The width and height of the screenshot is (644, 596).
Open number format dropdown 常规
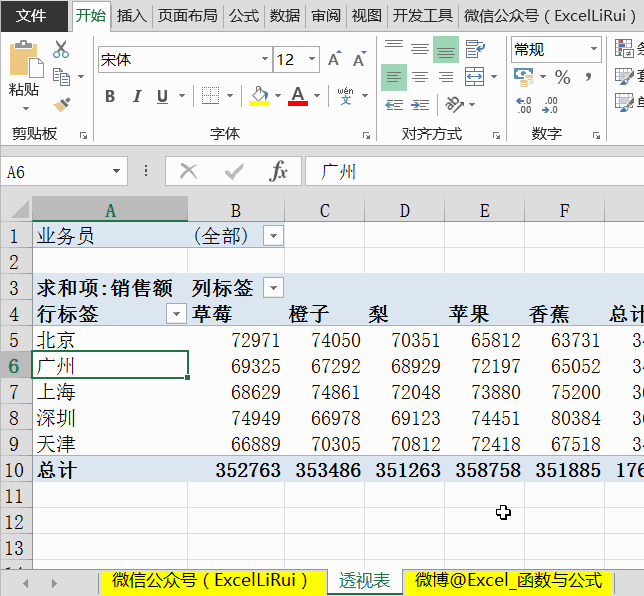tap(593, 49)
